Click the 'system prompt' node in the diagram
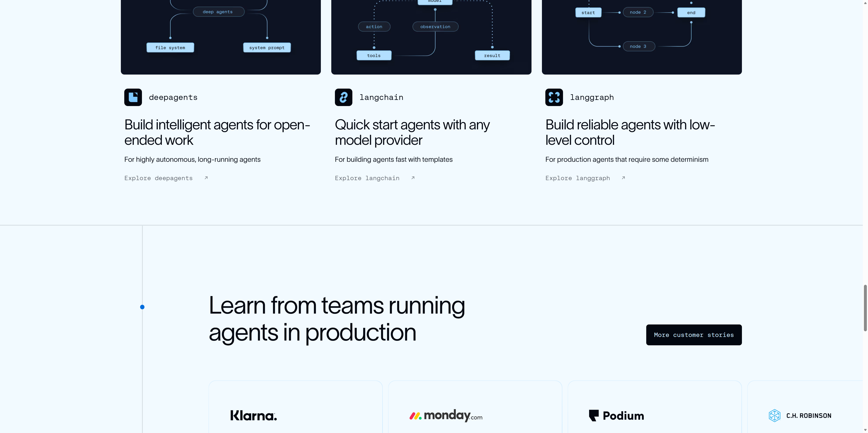868x433 pixels. 267,48
